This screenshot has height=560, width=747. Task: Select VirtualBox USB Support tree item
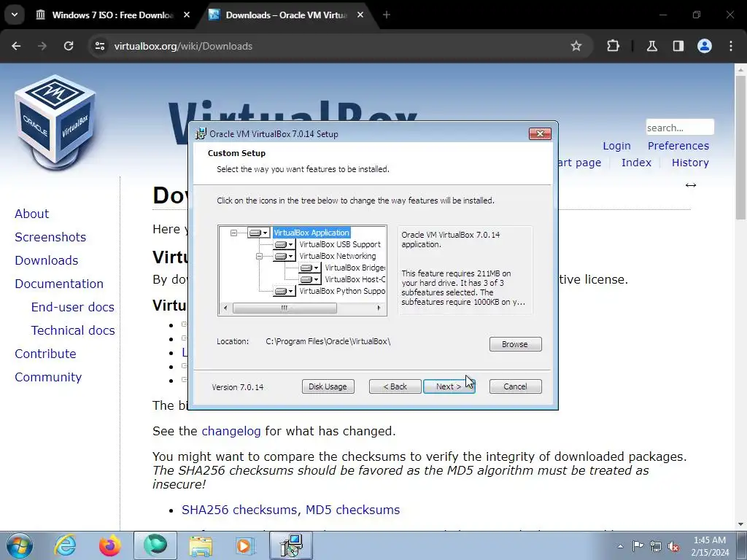pyautogui.click(x=340, y=244)
